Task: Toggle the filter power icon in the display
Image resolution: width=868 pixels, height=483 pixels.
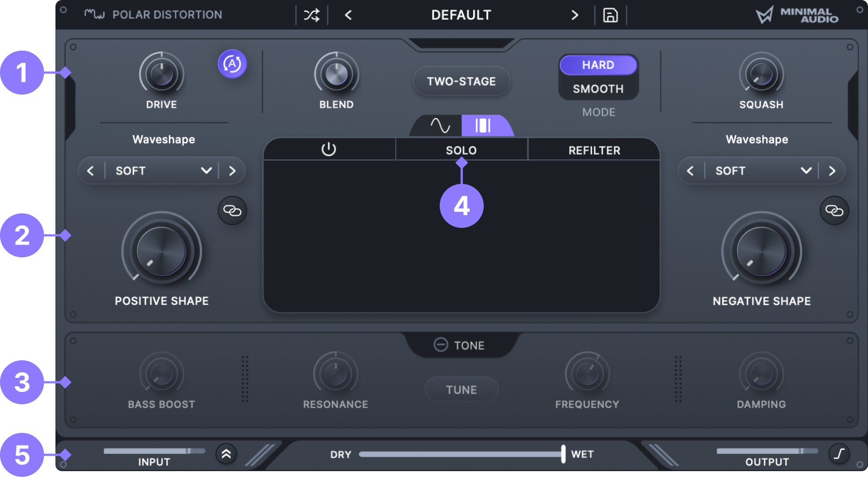Action: [x=328, y=150]
